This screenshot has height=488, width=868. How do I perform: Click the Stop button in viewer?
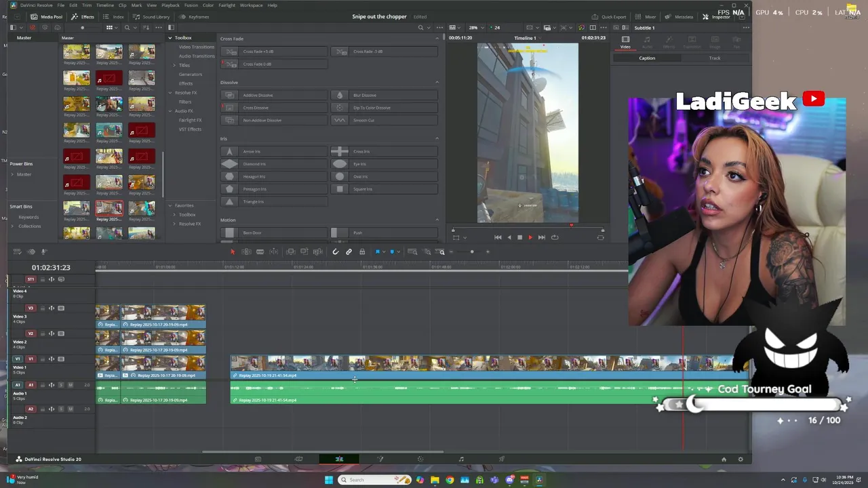click(x=519, y=237)
